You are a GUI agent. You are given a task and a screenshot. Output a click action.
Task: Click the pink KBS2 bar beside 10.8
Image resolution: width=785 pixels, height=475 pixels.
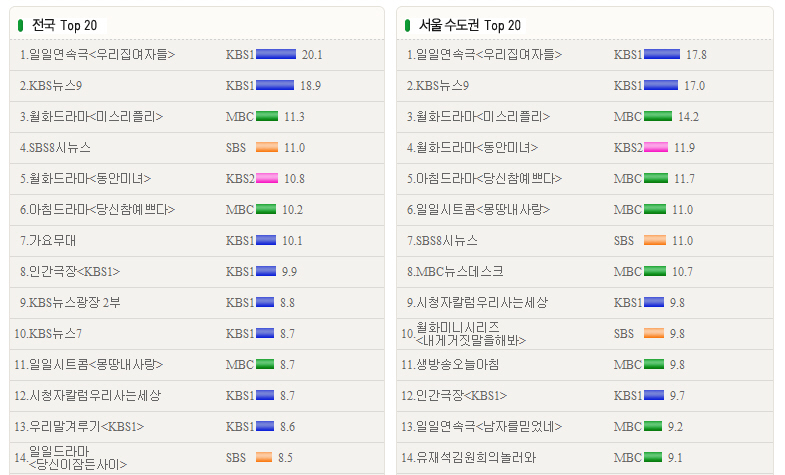(267, 178)
